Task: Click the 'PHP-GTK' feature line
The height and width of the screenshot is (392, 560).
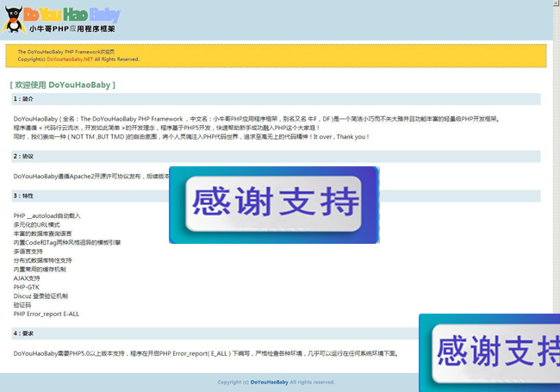Action: click(x=27, y=287)
